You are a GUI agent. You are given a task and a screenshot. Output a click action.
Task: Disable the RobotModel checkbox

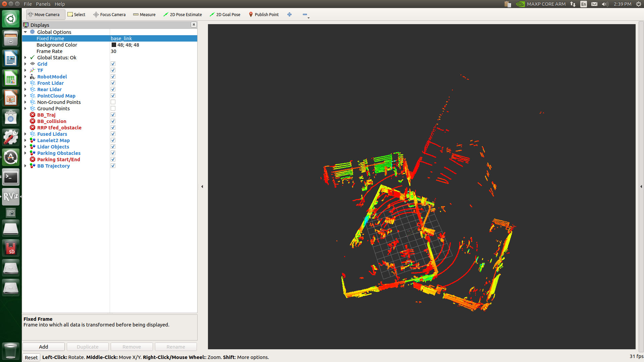[113, 76]
